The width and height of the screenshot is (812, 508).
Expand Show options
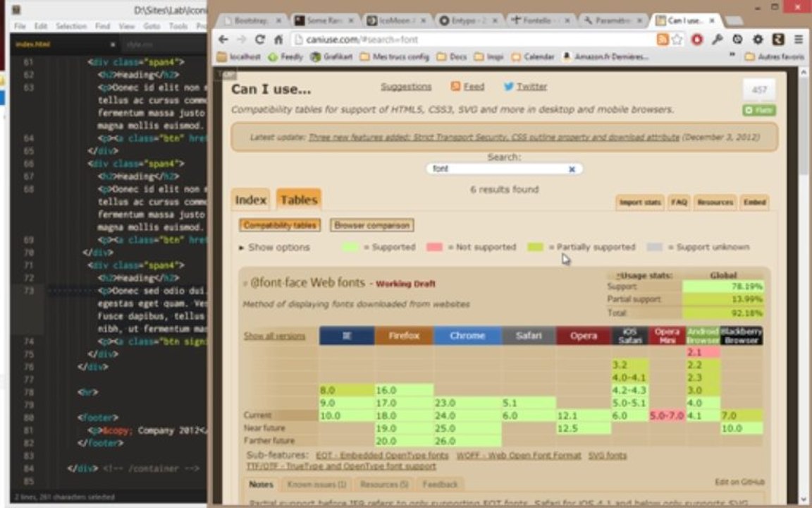tap(274, 247)
